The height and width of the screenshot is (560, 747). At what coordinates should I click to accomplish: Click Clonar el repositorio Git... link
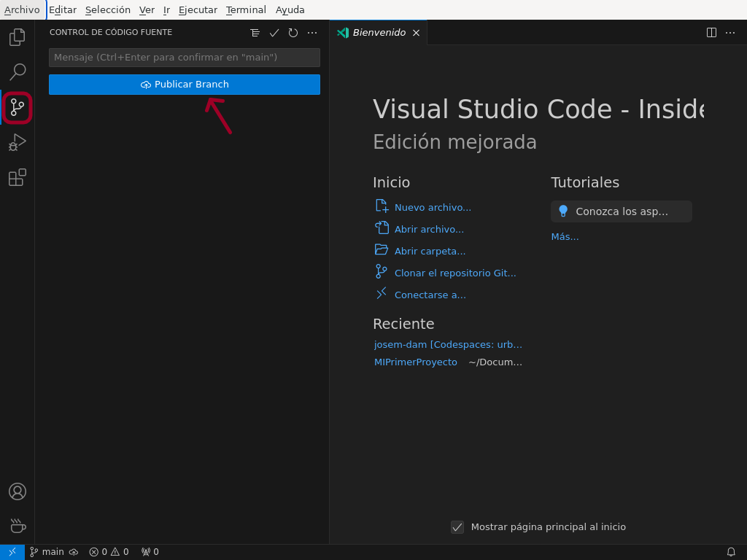[x=455, y=273]
